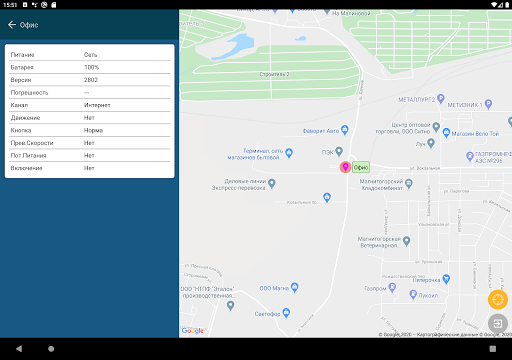Tap the gray exit arrow button

click(498, 323)
